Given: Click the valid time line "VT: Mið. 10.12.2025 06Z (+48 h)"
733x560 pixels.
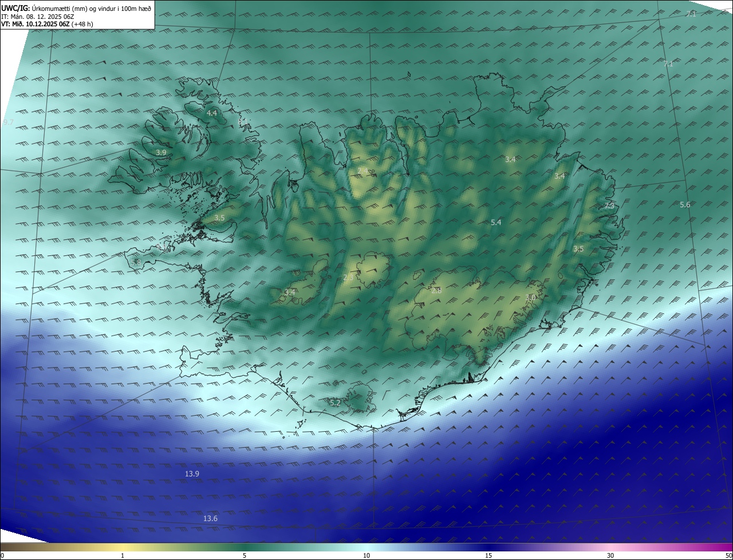Looking at the screenshot, I should click(x=47, y=24).
